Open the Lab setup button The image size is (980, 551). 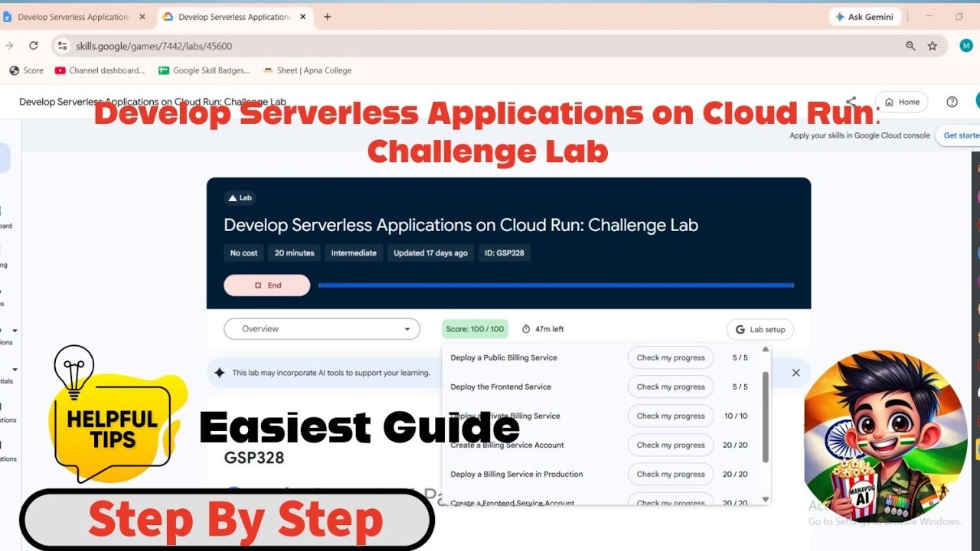(760, 330)
